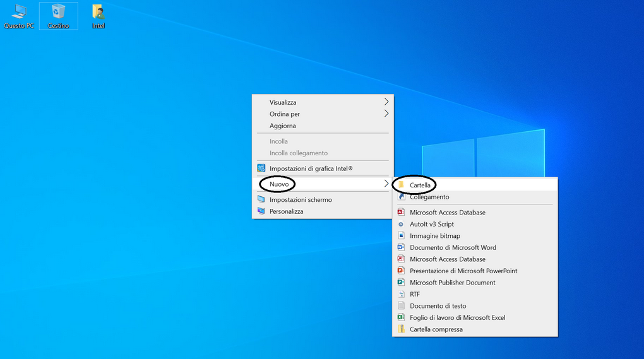
Task: Create new Documento di Microsoft Word
Action: pyautogui.click(x=475, y=247)
